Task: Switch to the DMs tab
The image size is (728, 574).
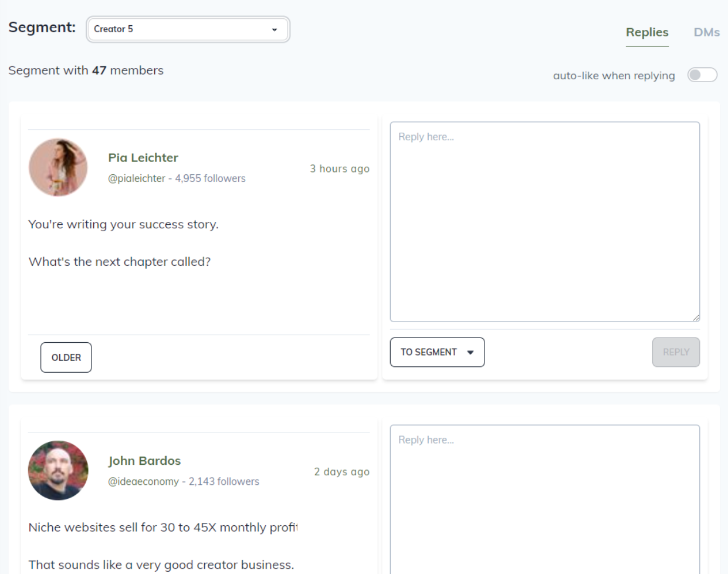Action: [x=706, y=32]
